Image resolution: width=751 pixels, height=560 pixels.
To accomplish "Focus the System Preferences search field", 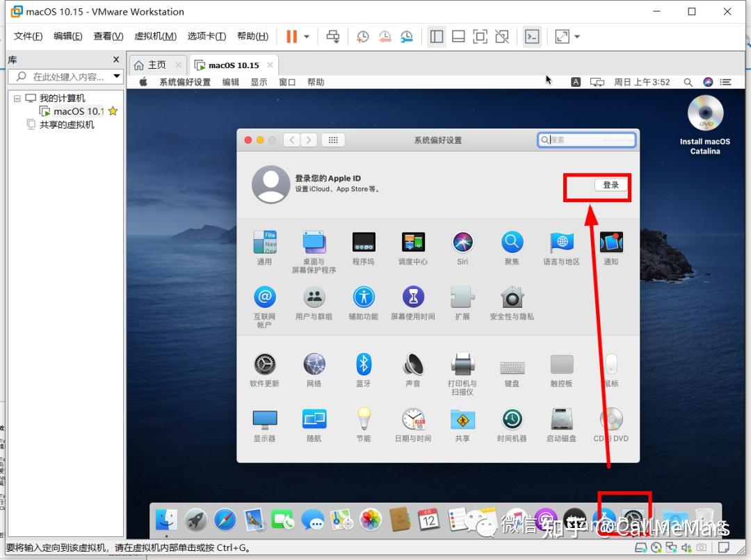I will click(586, 140).
